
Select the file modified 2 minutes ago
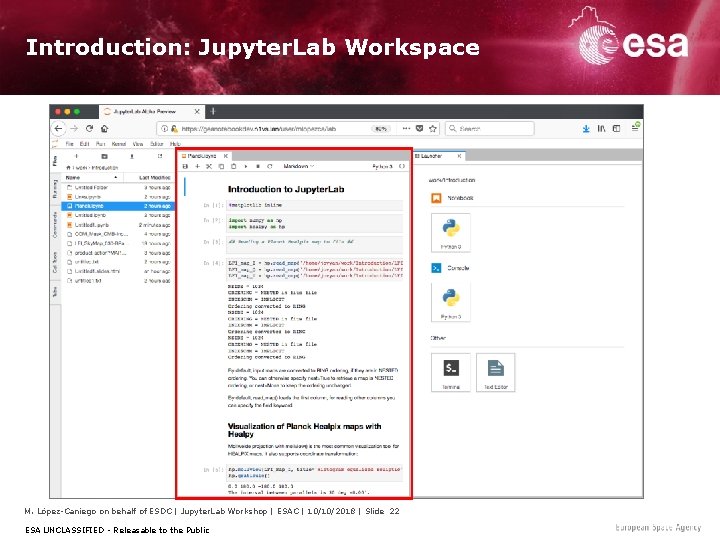click(118, 225)
